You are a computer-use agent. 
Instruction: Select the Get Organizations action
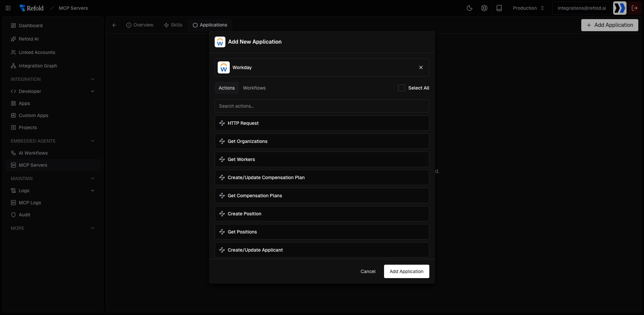pyautogui.click(x=322, y=141)
